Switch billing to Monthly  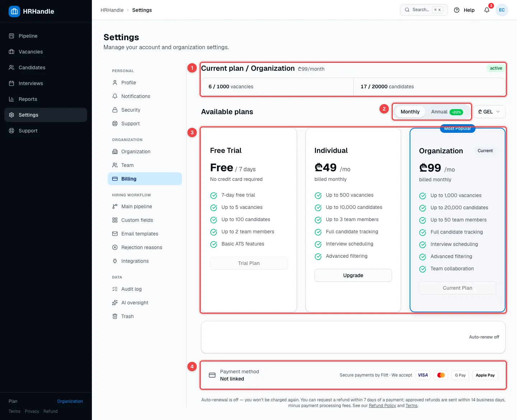pos(410,112)
